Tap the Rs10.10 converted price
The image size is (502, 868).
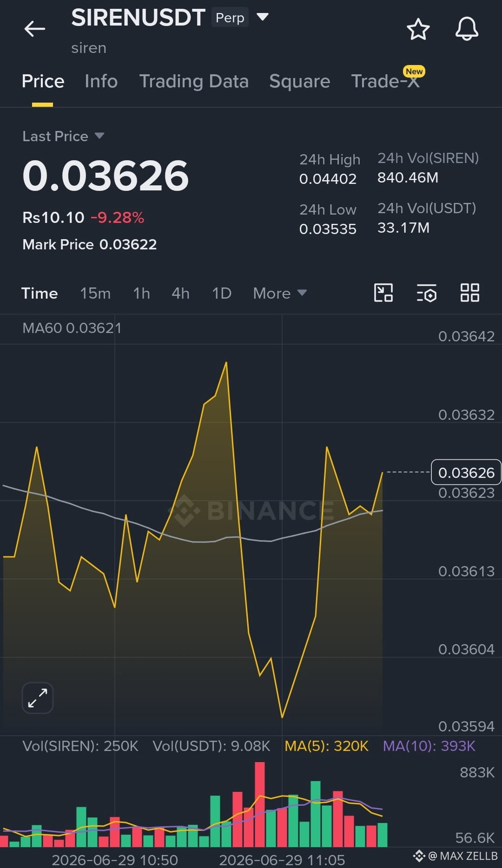tap(53, 217)
